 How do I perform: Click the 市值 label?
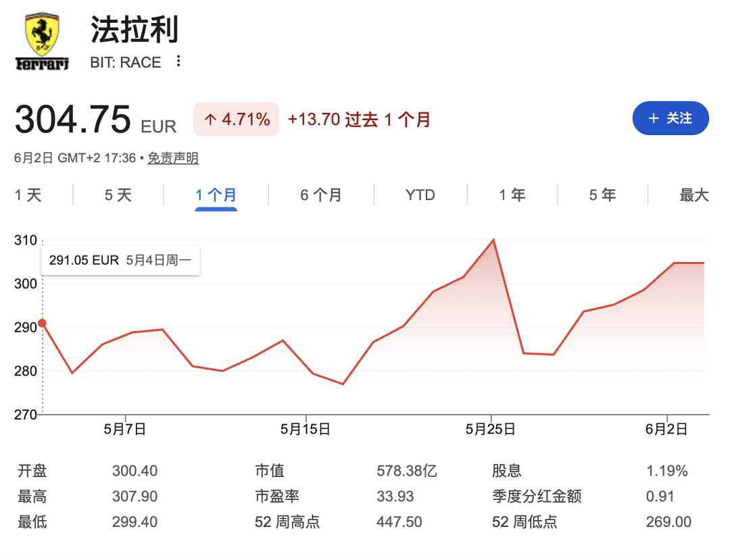pyautogui.click(x=270, y=471)
